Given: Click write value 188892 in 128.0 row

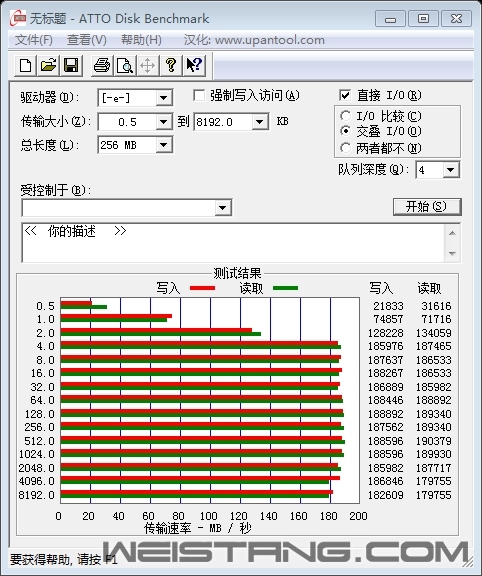Looking at the screenshot, I should [x=386, y=414].
